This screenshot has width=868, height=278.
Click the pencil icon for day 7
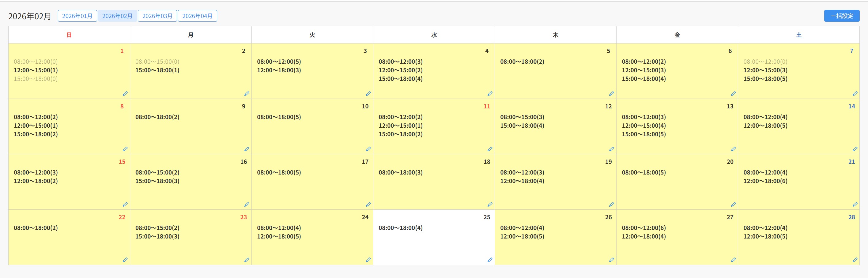pyautogui.click(x=855, y=94)
